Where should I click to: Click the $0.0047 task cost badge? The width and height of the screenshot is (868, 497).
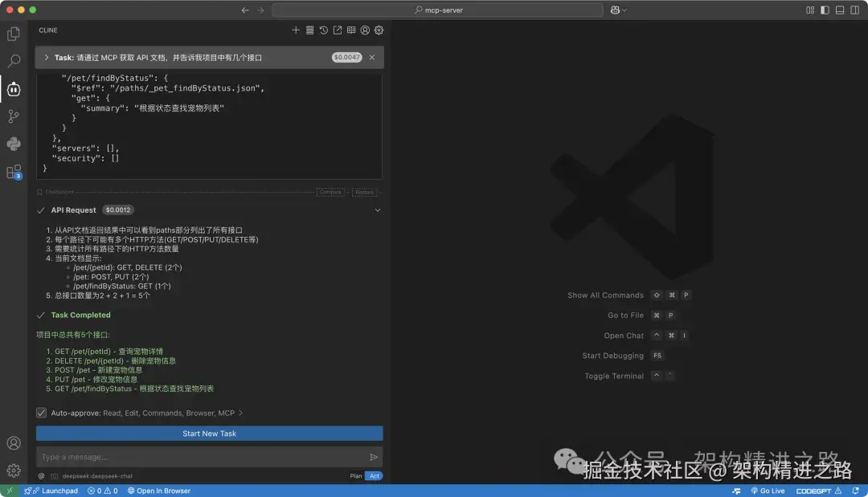pyautogui.click(x=346, y=58)
